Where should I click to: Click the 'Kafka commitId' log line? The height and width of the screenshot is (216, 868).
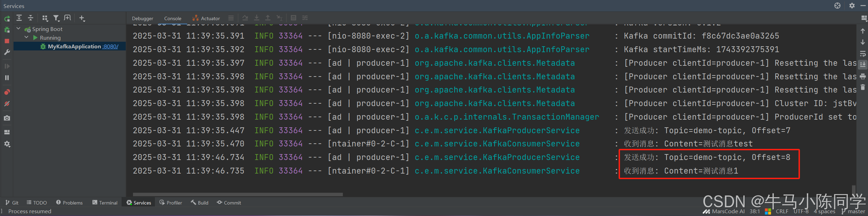pyautogui.click(x=701, y=36)
